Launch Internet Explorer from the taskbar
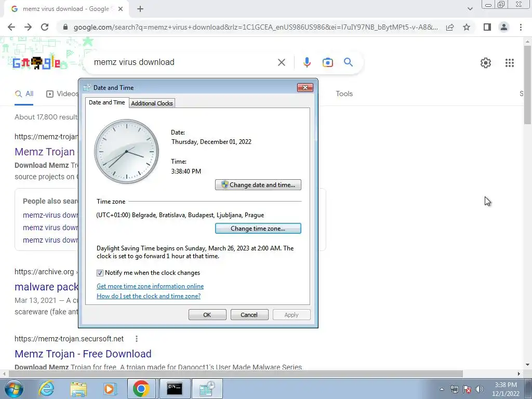Viewport: 532px width, 399px height. [46, 389]
